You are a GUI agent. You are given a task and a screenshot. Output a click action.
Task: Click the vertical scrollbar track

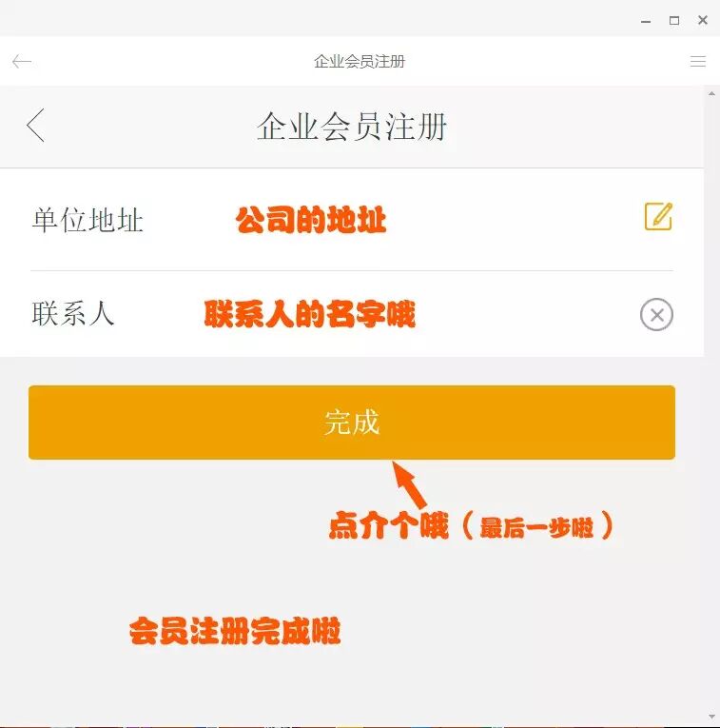(x=711, y=405)
